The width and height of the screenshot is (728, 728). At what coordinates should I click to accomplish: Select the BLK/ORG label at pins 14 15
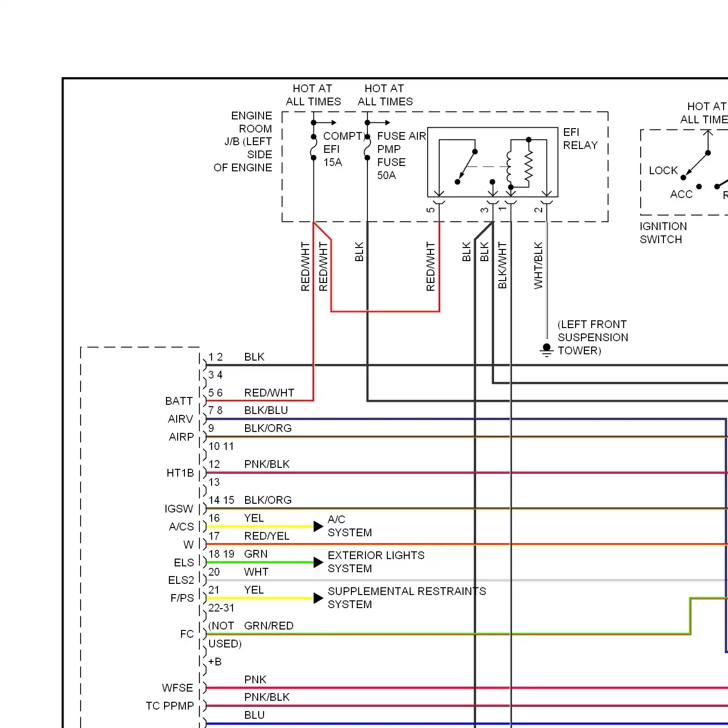[x=268, y=500]
